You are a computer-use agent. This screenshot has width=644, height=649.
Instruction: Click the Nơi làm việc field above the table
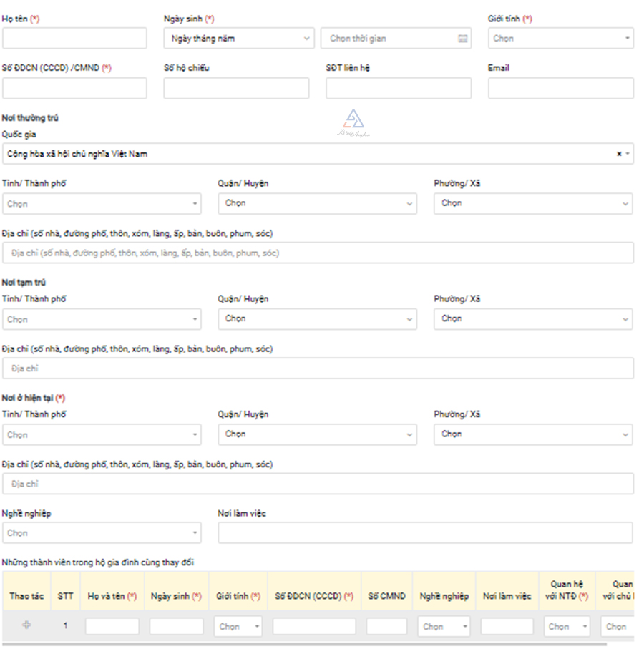(x=425, y=533)
